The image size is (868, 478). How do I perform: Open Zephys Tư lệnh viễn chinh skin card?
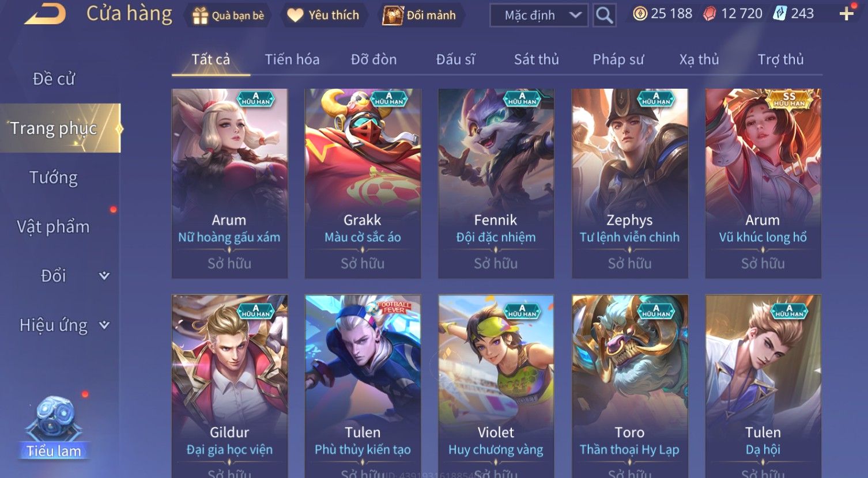629,183
